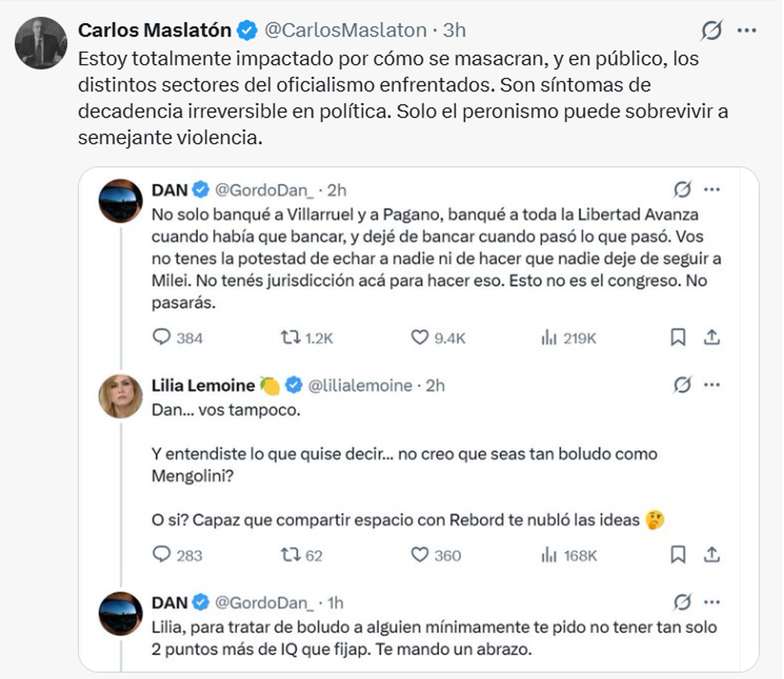
Task: Like Lilia Lemoine's post with 360 likes
Action: tap(419, 555)
